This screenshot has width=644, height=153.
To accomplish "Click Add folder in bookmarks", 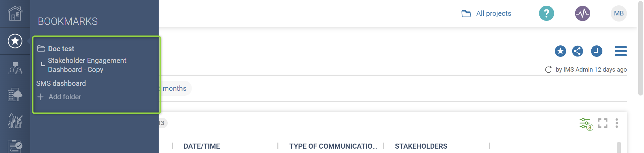I will click(x=64, y=97).
